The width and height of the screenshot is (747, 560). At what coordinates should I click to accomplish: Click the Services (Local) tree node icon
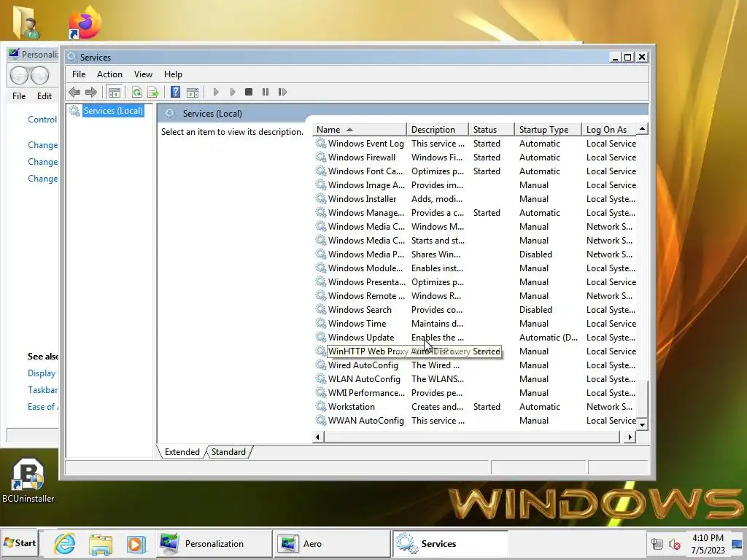click(x=74, y=111)
